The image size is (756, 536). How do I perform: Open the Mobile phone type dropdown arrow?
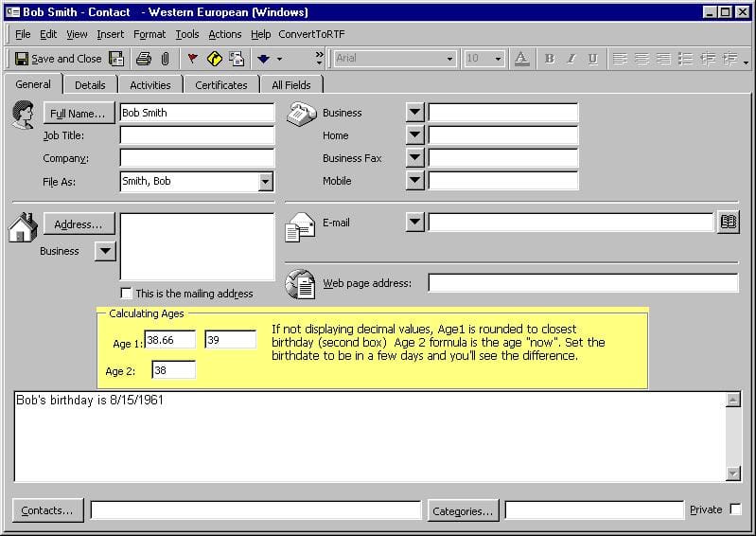tap(414, 181)
